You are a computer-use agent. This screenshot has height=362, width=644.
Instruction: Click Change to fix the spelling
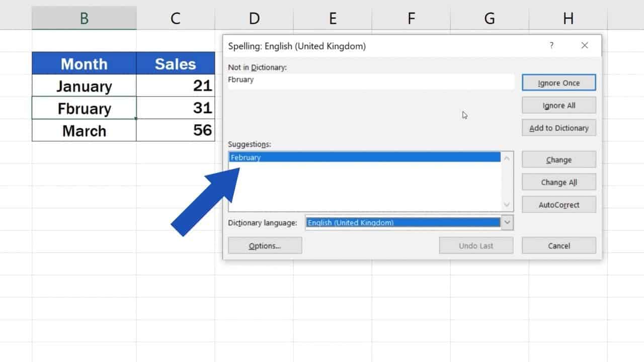coord(558,159)
